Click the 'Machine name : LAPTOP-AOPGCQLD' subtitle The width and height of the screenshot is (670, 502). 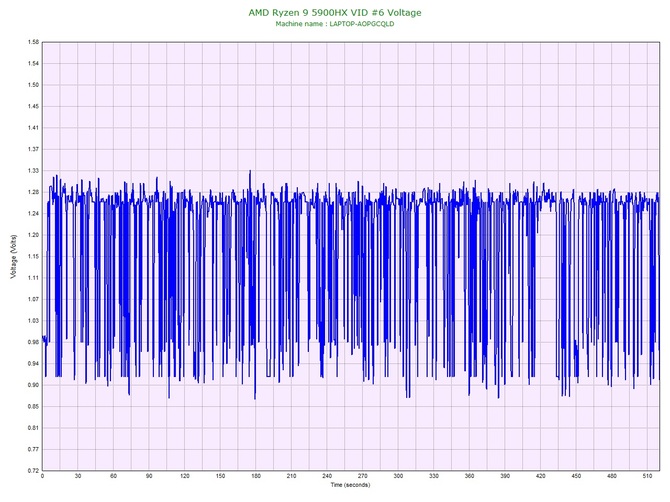tap(335, 24)
